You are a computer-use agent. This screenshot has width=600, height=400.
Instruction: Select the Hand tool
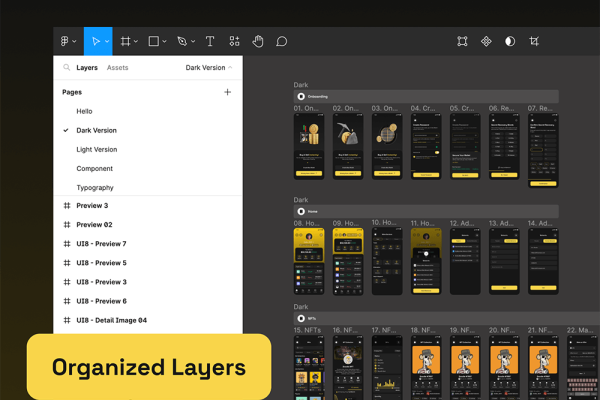[x=258, y=41]
